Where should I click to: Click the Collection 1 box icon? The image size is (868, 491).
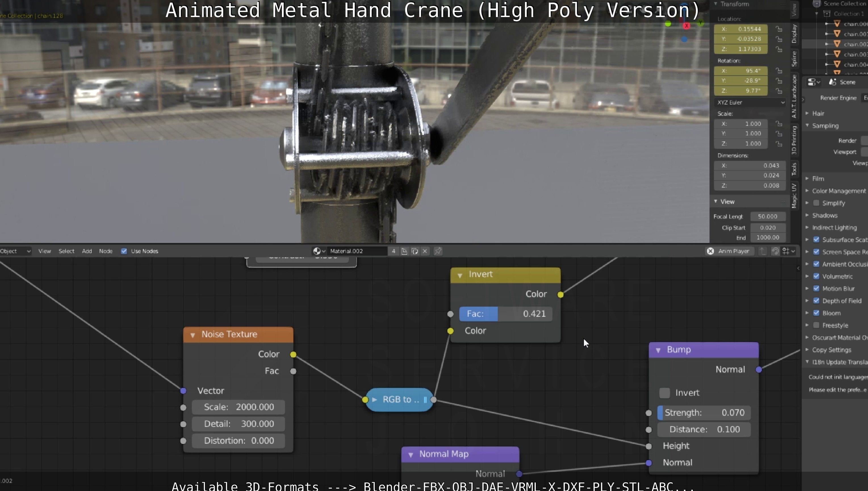click(827, 13)
